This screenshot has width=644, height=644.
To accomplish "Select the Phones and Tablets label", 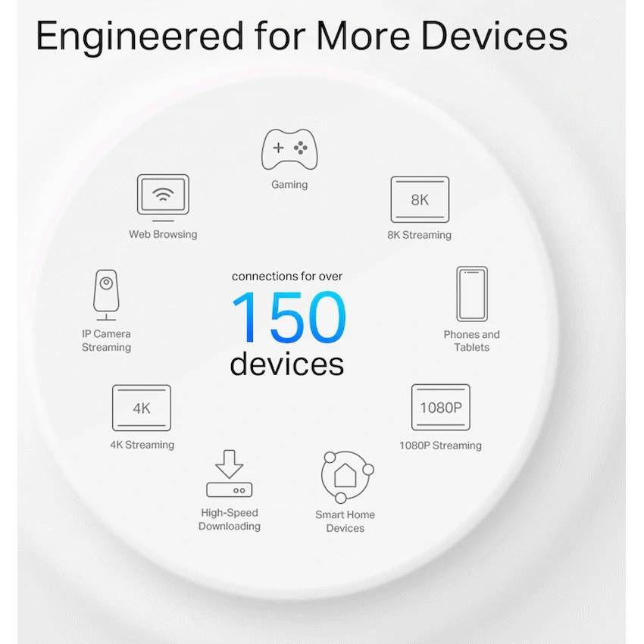I will [x=471, y=341].
